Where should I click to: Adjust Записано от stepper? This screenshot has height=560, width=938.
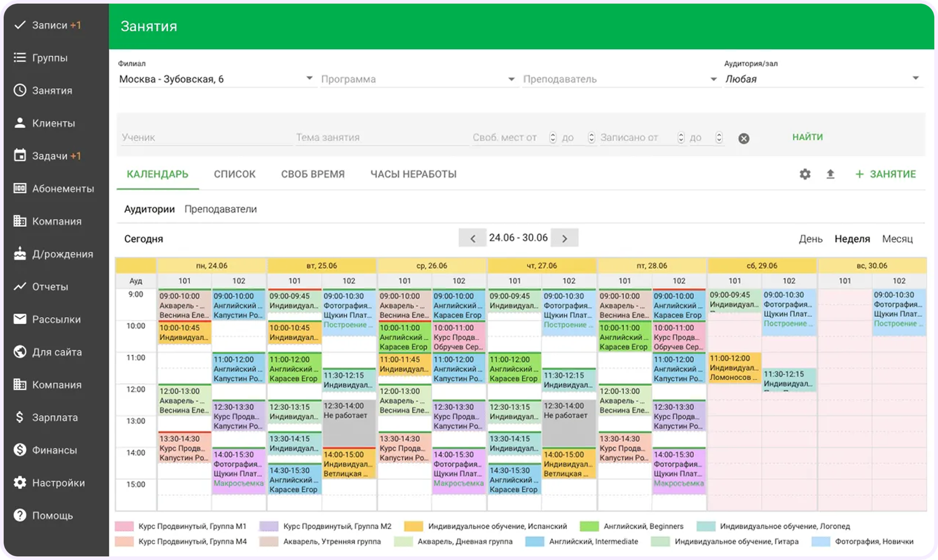681,137
